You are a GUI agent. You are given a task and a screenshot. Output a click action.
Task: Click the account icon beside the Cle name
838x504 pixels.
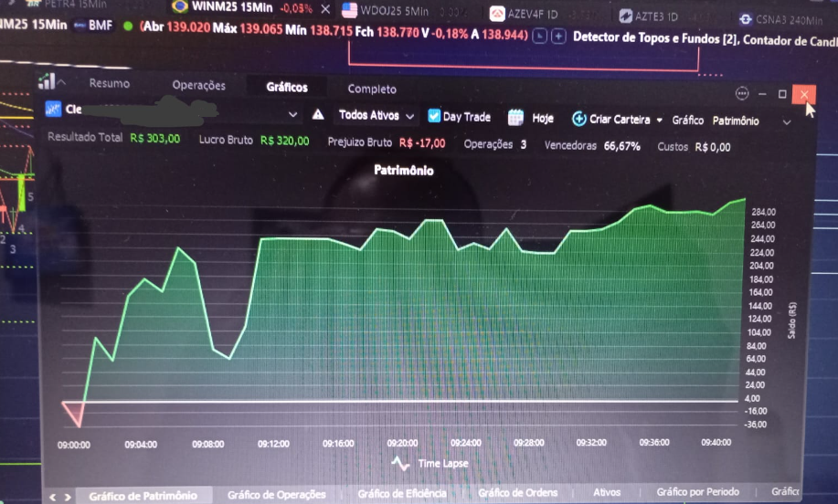[x=52, y=110]
